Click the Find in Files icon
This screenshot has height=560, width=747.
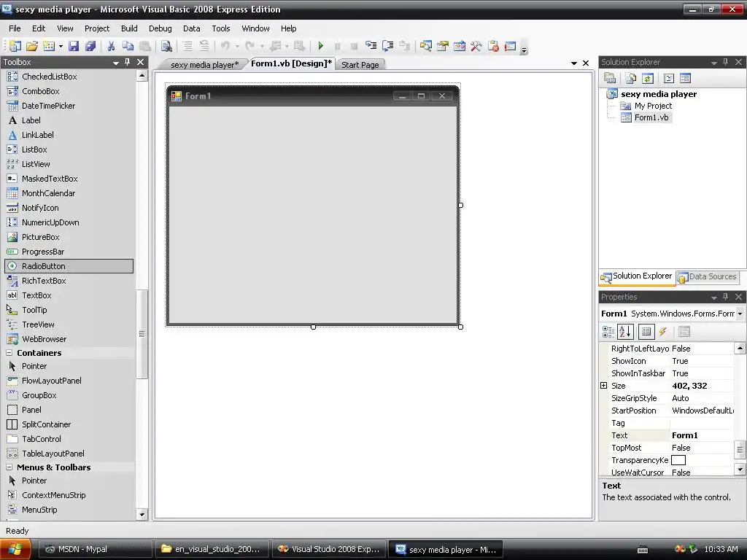click(x=166, y=46)
